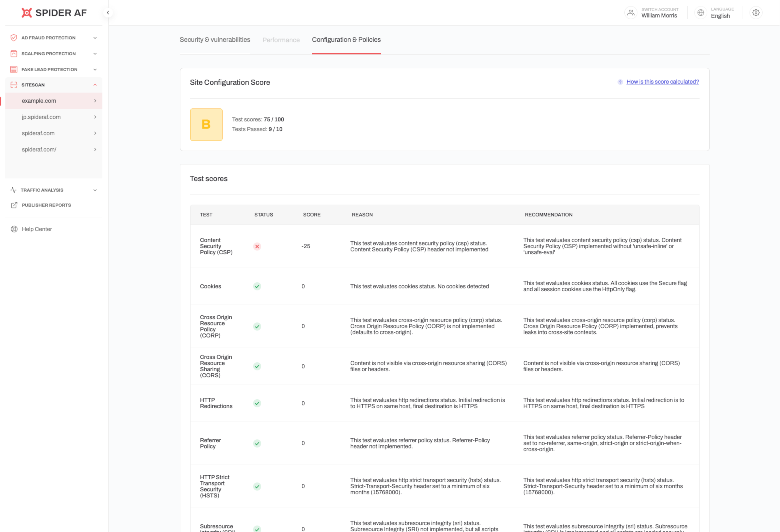Switch to the Performance tab
Image resolution: width=780 pixels, height=532 pixels.
(281, 40)
